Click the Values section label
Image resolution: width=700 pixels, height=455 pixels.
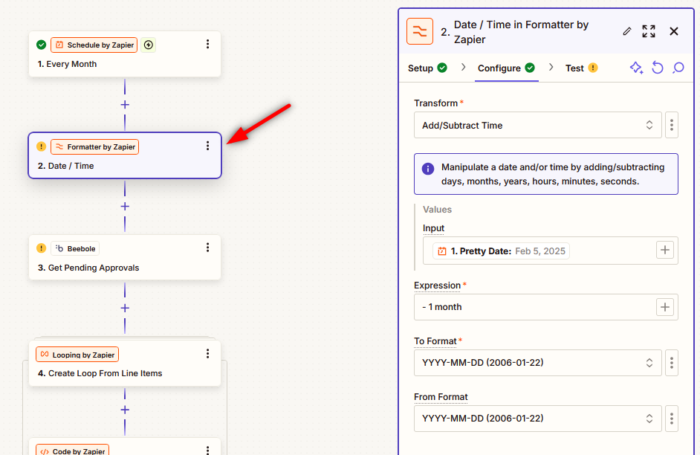pos(437,209)
